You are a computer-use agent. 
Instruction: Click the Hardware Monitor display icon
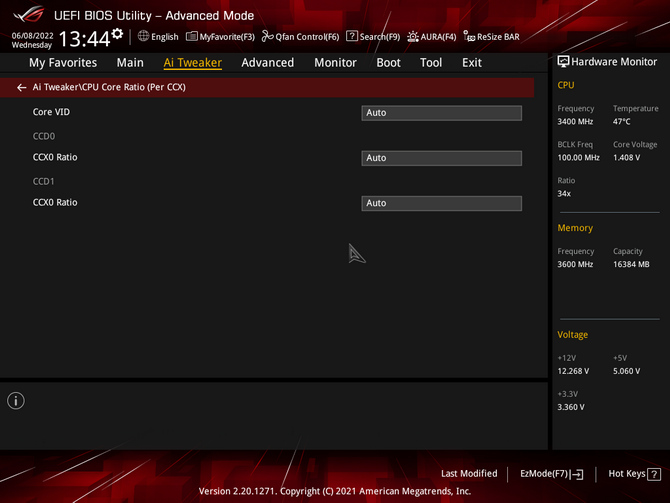[563, 62]
